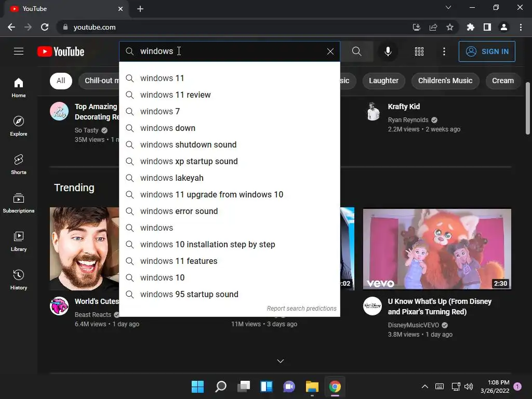Viewport: 532px width, 399px height.
Task: Click the page vertical scrollbar
Action: (528, 109)
